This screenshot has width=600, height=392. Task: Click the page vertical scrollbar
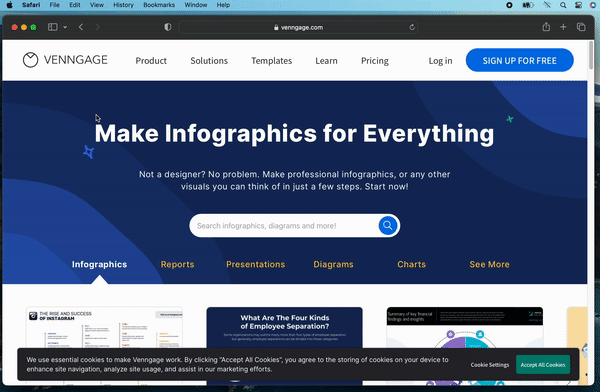click(x=591, y=56)
